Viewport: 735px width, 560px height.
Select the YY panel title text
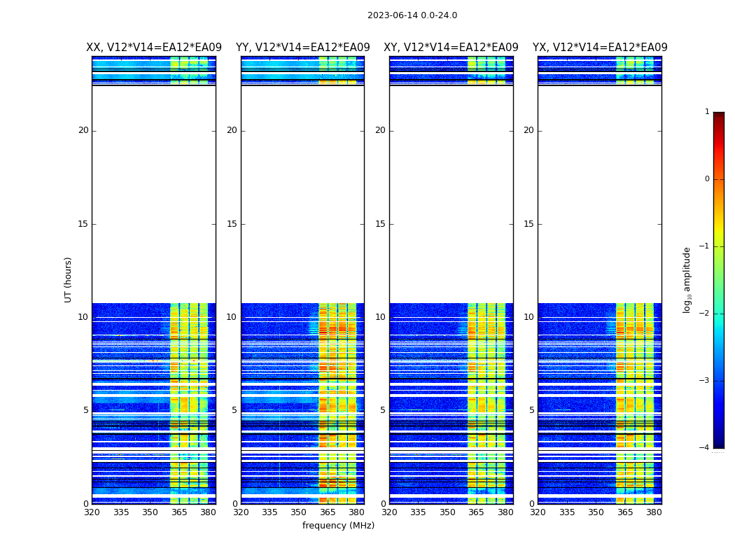pos(302,48)
